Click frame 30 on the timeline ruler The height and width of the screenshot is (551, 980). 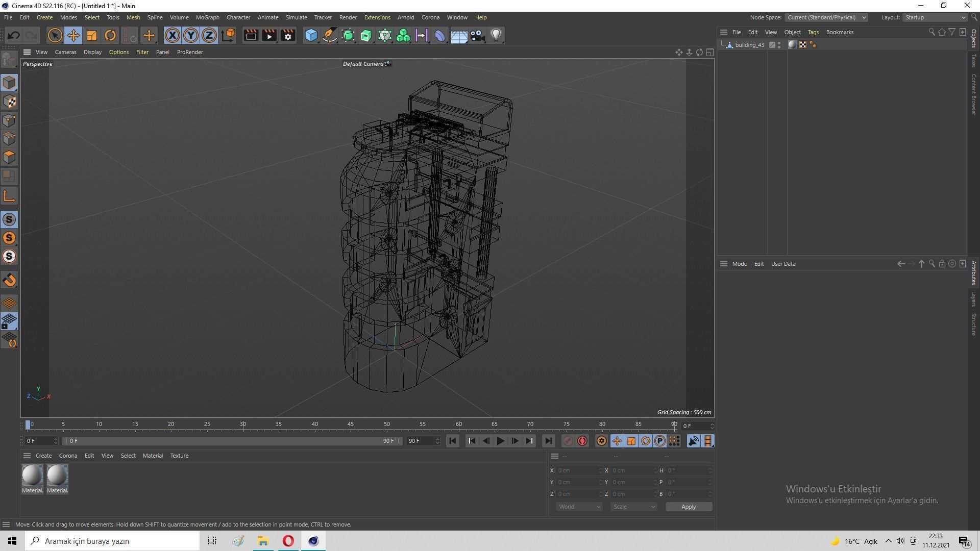(243, 424)
